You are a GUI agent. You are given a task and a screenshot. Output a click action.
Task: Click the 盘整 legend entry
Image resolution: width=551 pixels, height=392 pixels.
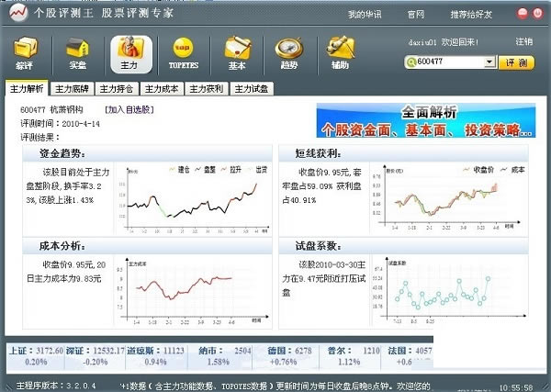pyautogui.click(x=205, y=170)
